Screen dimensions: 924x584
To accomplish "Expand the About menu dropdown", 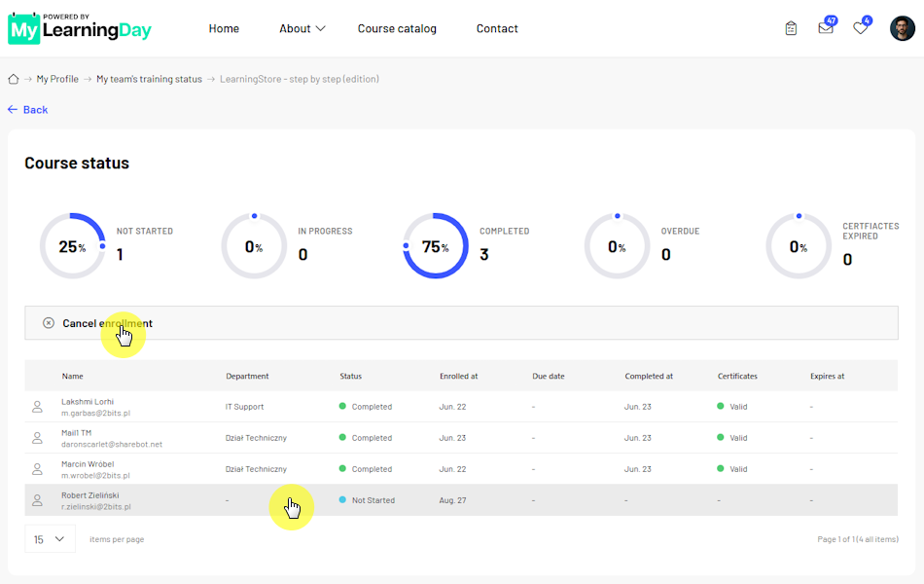I will point(302,28).
